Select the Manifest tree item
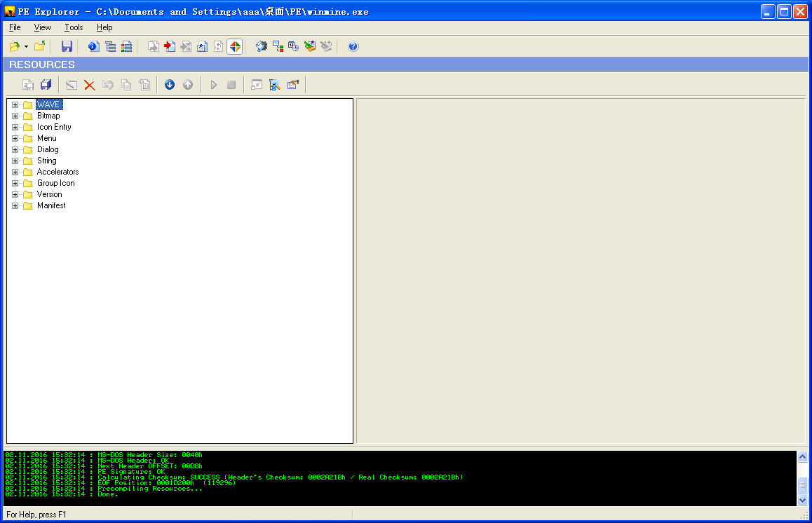 coord(51,205)
